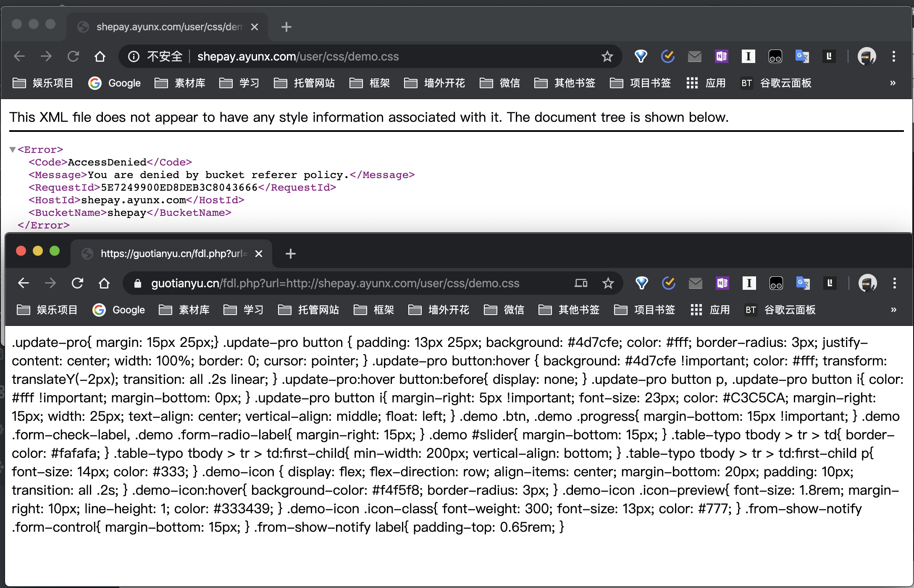Expand hidden bookmarks chevron in front window
The image size is (914, 588).
[x=893, y=310]
